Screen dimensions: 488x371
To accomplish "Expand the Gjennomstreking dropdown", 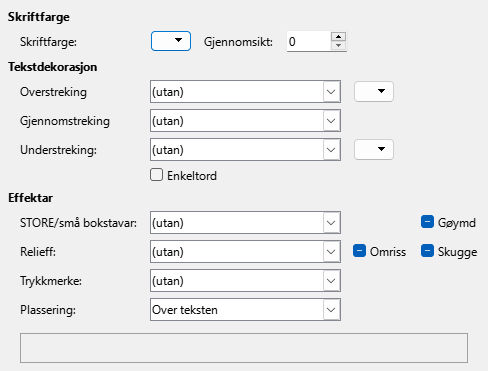I will click(245, 121).
